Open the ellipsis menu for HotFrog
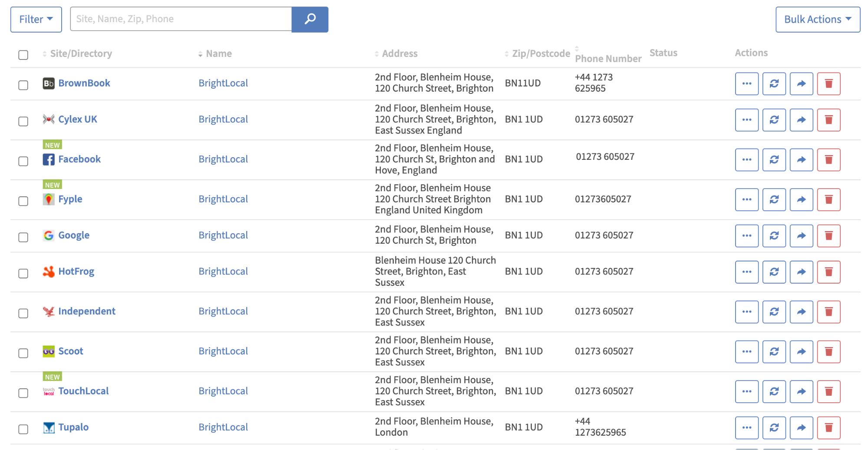868x450 pixels. pyautogui.click(x=746, y=271)
